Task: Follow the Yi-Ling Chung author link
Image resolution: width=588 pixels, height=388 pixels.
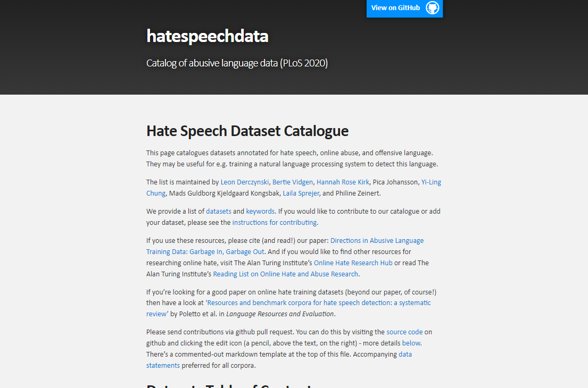Action: pos(430,182)
